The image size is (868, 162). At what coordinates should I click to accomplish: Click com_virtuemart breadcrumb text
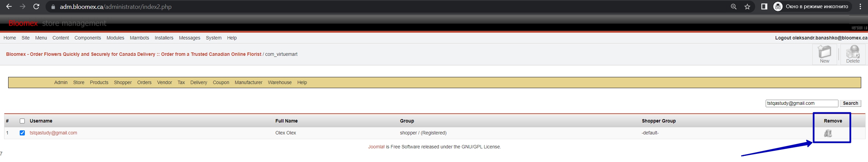click(x=281, y=54)
